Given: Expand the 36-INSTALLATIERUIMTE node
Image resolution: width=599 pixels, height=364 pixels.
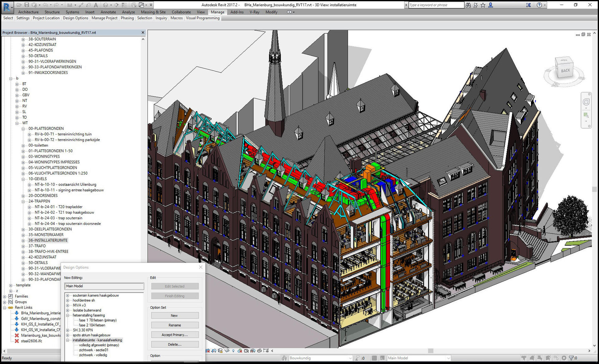Looking at the screenshot, I should point(23,240).
